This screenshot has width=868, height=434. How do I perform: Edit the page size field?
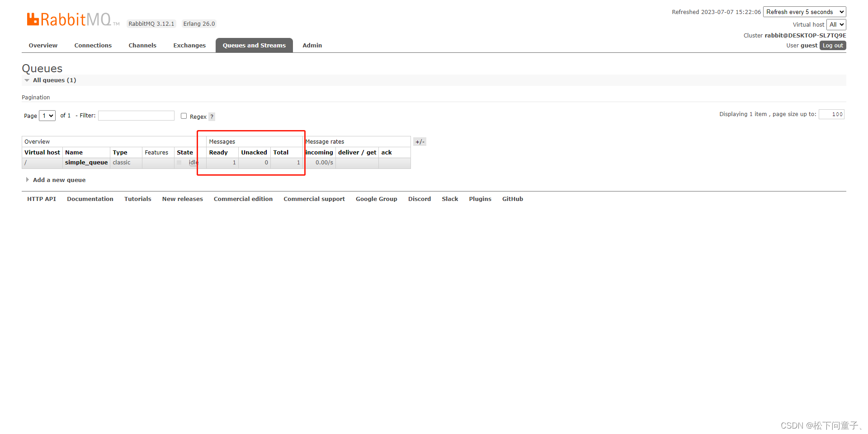pos(831,114)
